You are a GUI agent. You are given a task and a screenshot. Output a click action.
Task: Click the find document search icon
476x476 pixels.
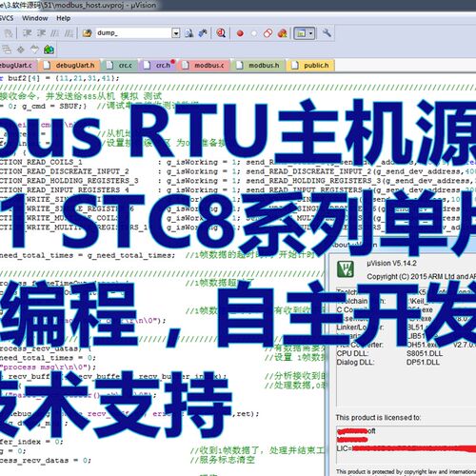click(189, 33)
